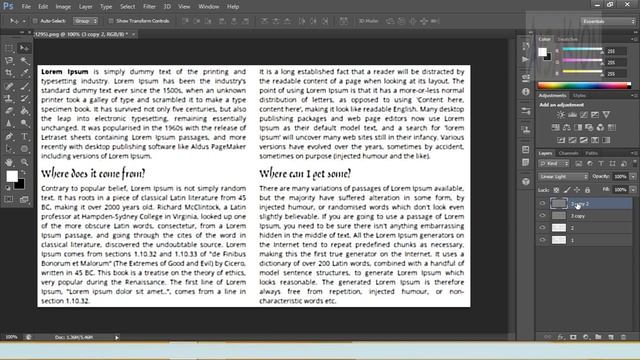The height and width of the screenshot is (360, 640).
Task: Add a Brightness/Contrast adjustment
Action: coord(561,115)
